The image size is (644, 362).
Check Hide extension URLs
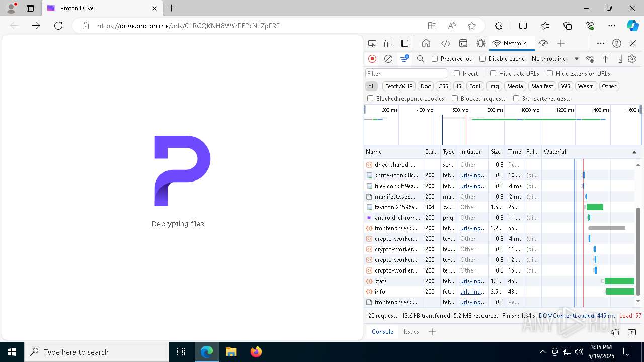[550, 73]
